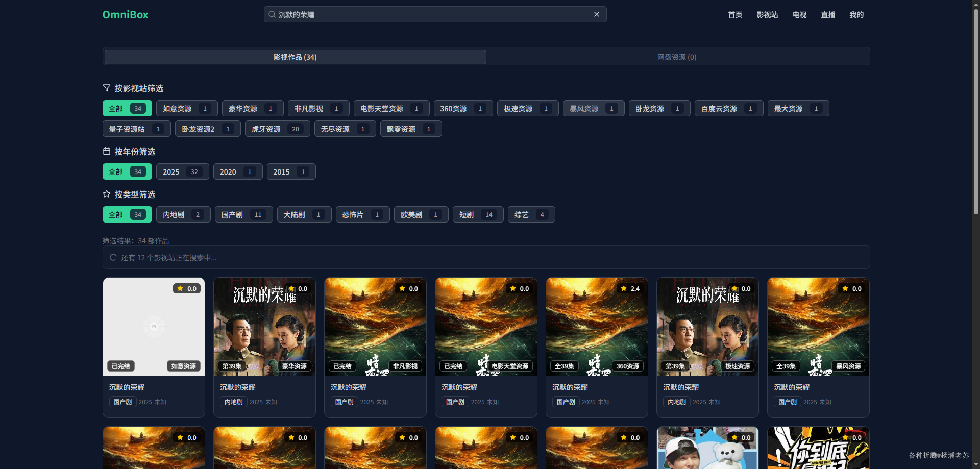This screenshot has width=980, height=469.
Task: Open the 极速资源 result poster
Action: (x=707, y=327)
